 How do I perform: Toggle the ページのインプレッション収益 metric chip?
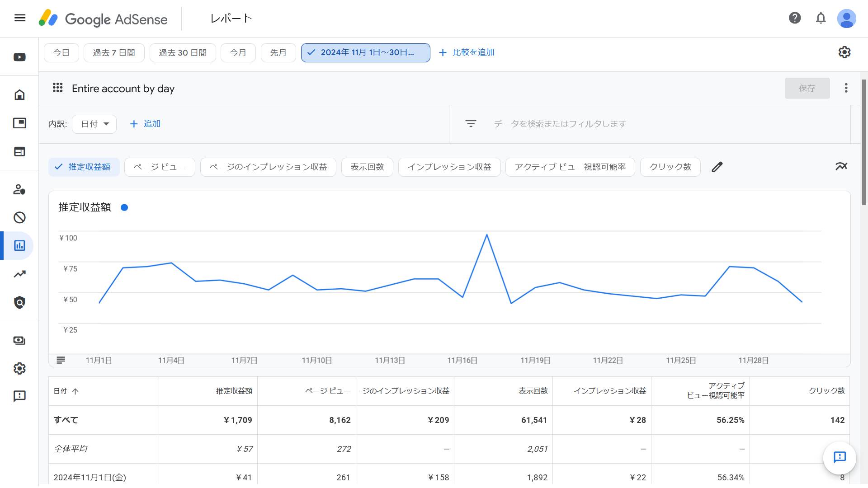[x=268, y=167]
